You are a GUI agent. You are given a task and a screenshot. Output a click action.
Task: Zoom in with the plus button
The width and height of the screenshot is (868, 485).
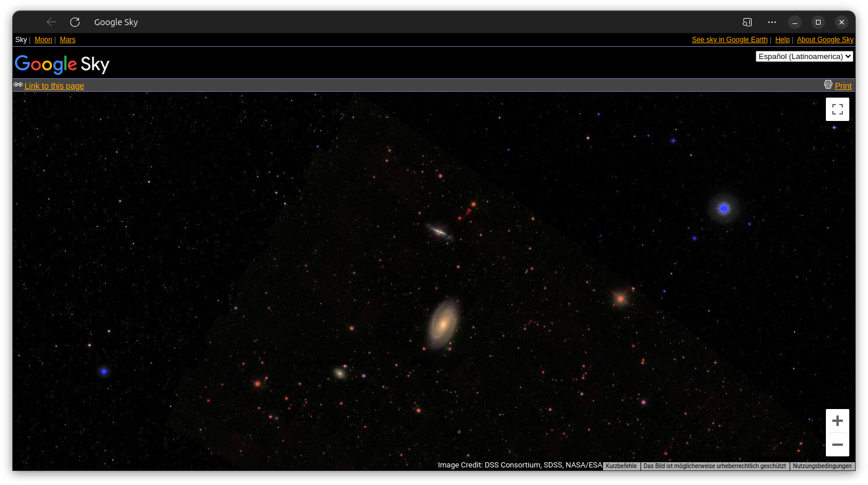(837, 421)
